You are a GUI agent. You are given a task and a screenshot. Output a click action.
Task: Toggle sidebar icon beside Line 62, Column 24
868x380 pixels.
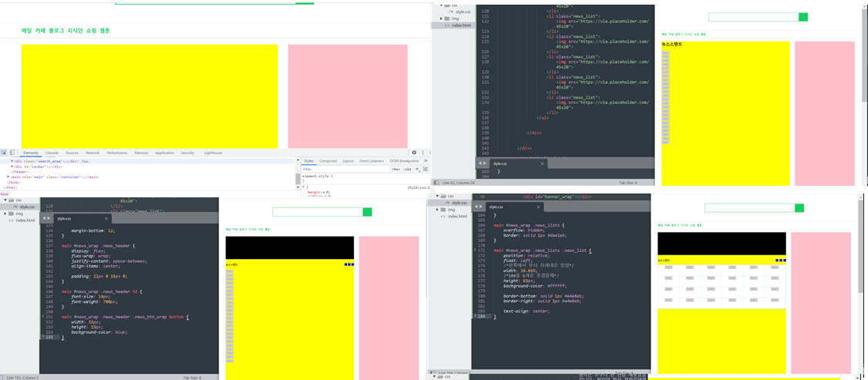[436, 183]
